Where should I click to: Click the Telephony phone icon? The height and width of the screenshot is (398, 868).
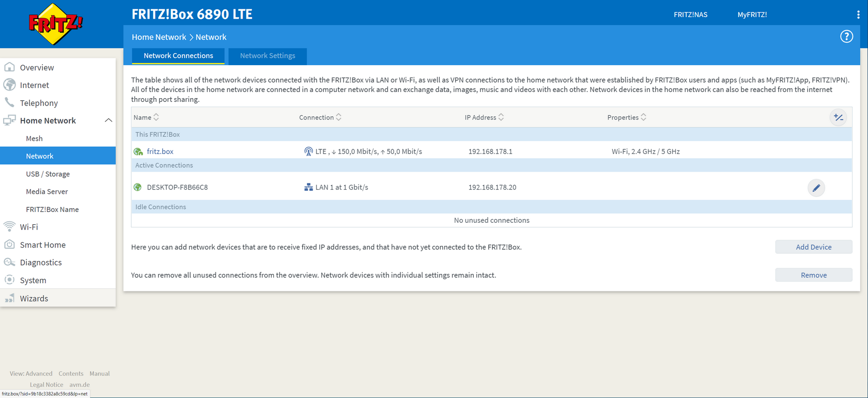[x=9, y=102]
